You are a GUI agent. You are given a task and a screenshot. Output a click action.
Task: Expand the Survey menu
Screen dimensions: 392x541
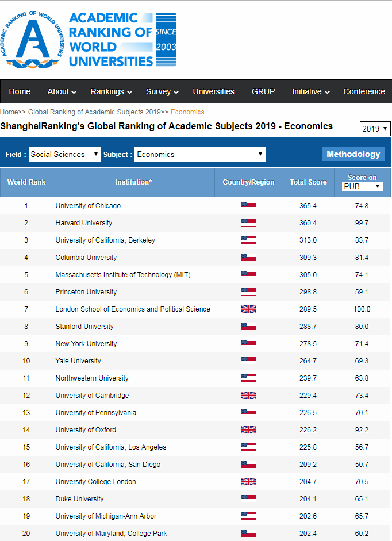coord(162,92)
